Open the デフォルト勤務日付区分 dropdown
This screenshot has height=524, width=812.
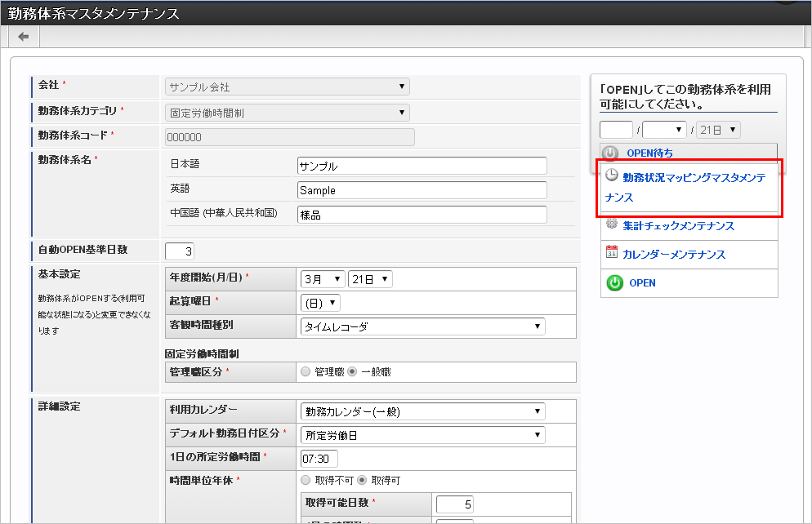[422, 435]
